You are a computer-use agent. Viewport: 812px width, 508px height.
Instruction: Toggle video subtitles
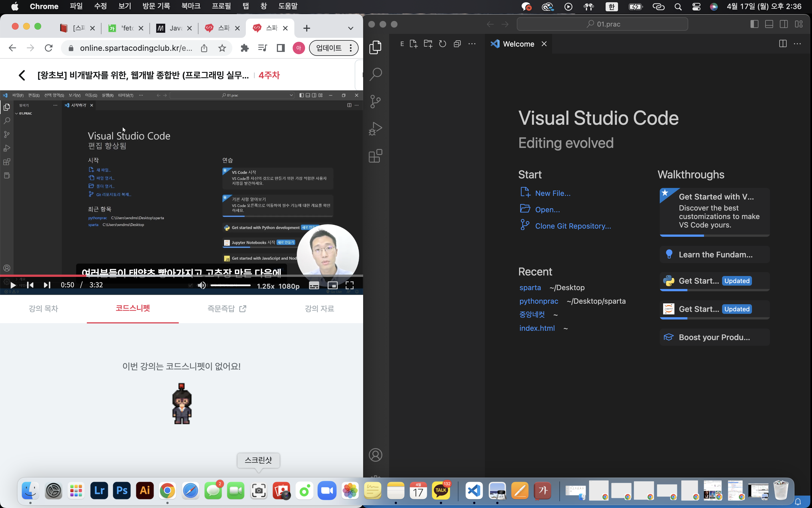[314, 286]
